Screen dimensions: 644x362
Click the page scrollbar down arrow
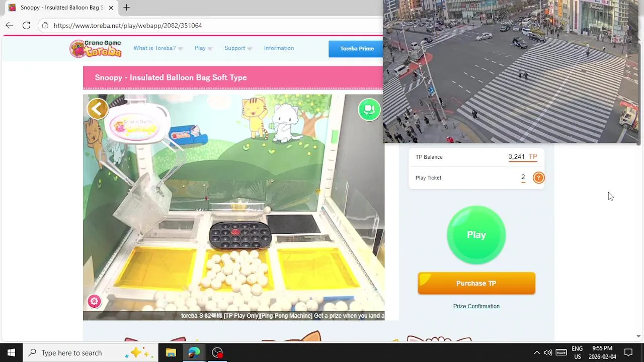638,336
